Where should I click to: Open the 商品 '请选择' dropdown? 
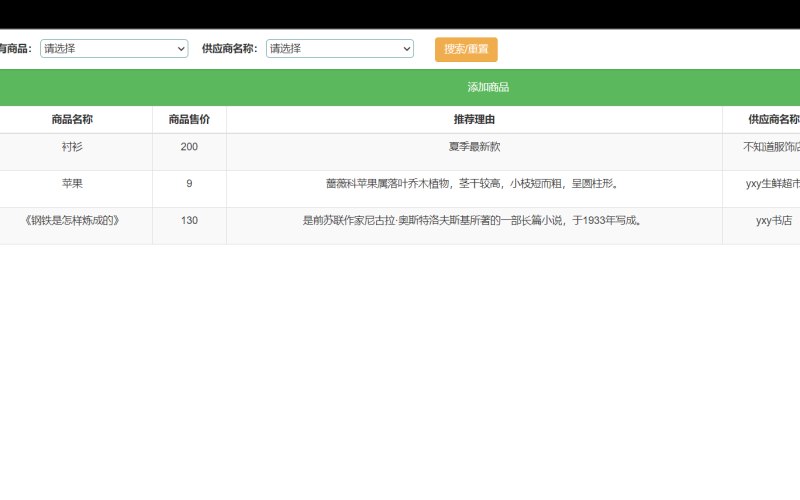pyautogui.click(x=114, y=48)
